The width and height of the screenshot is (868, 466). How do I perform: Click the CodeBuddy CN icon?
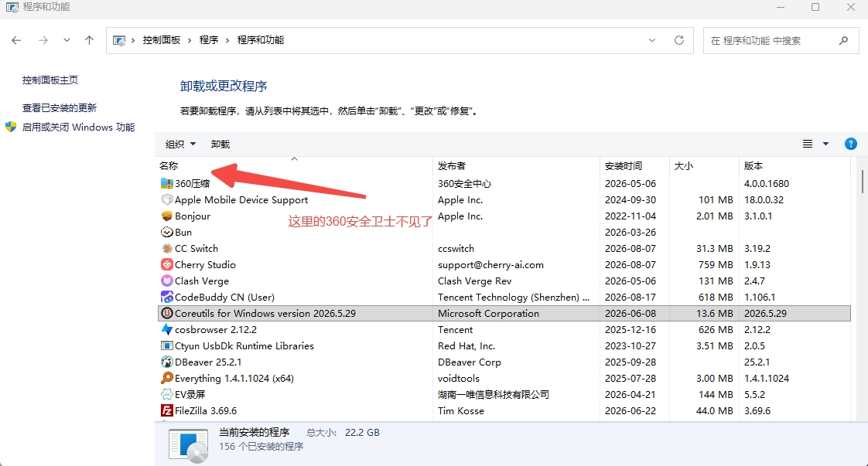(x=166, y=297)
